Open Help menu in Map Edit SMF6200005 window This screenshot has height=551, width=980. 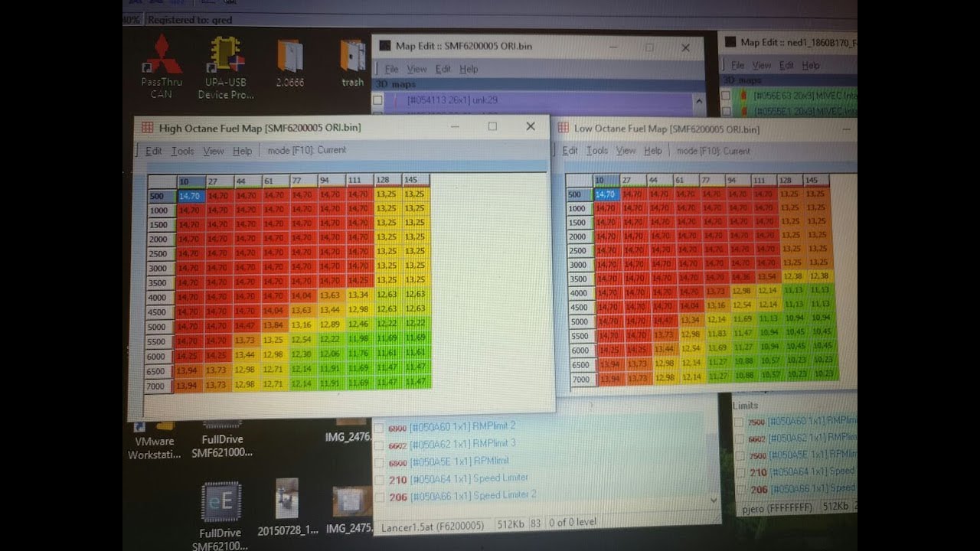pos(469,69)
